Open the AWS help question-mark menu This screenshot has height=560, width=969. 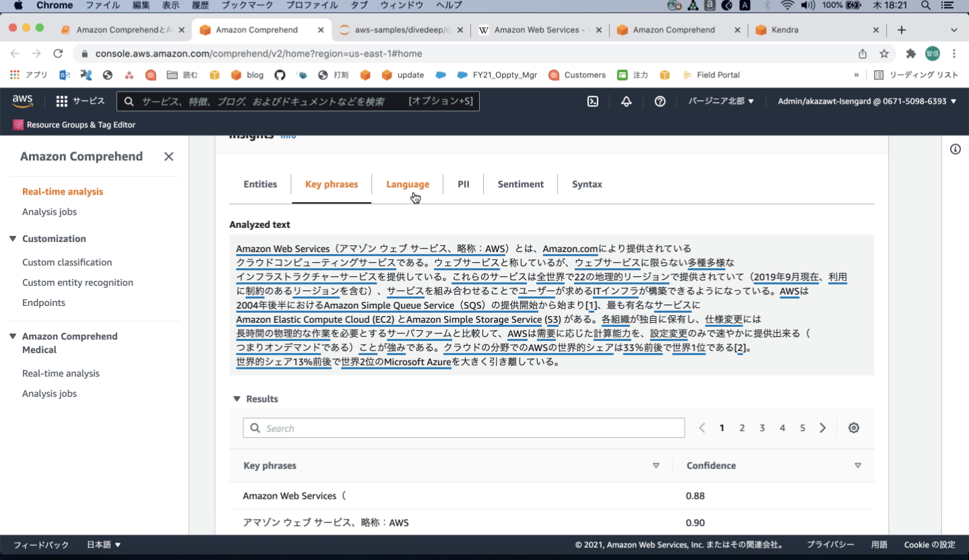660,101
